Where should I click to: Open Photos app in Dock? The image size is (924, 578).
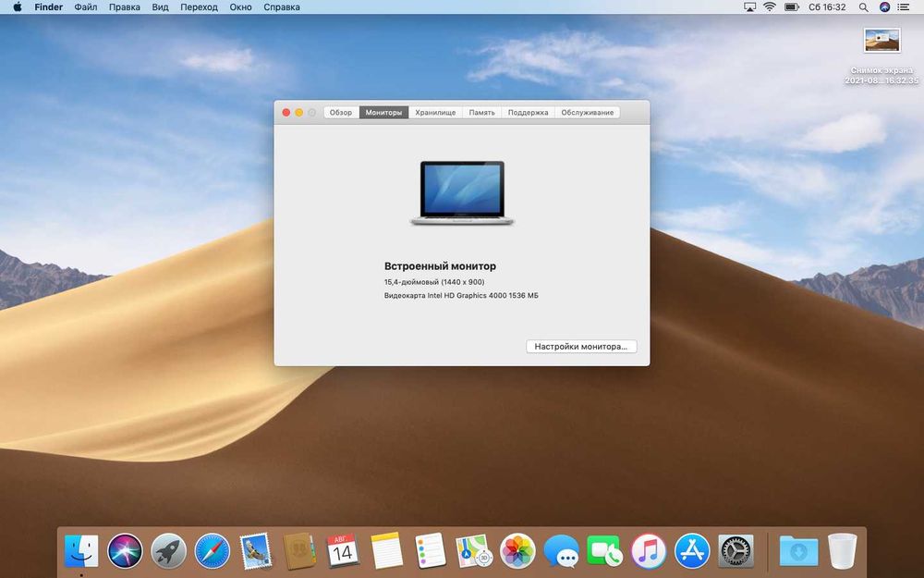pyautogui.click(x=517, y=551)
